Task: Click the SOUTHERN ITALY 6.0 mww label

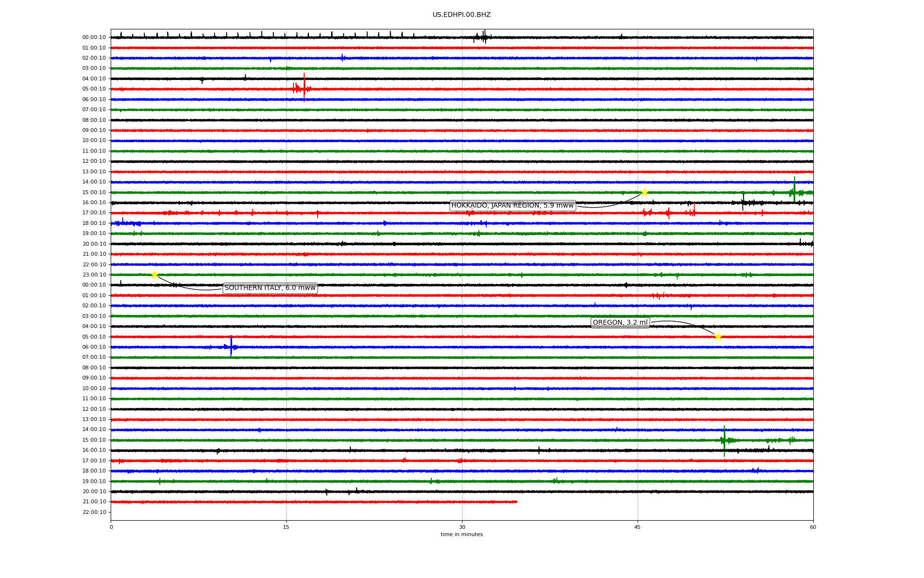Action: pyautogui.click(x=270, y=288)
